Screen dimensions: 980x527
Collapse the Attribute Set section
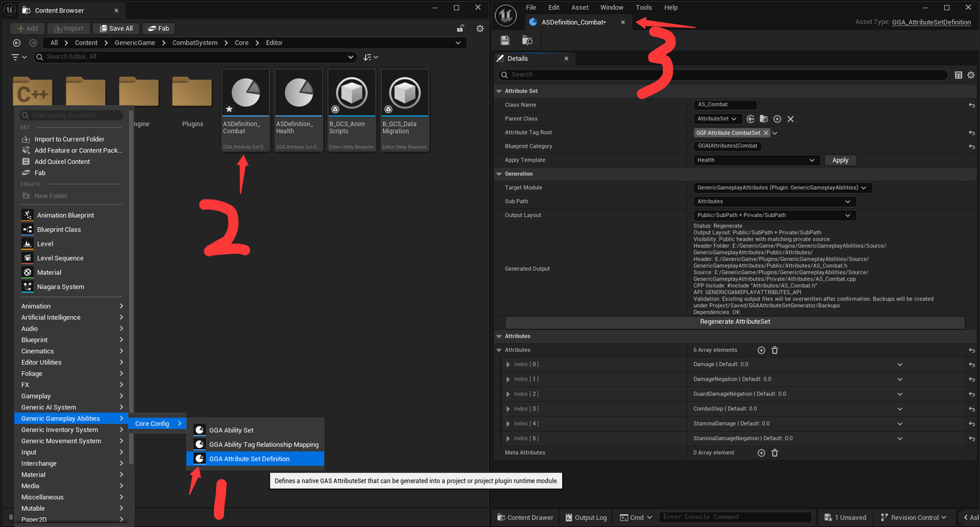click(x=498, y=91)
